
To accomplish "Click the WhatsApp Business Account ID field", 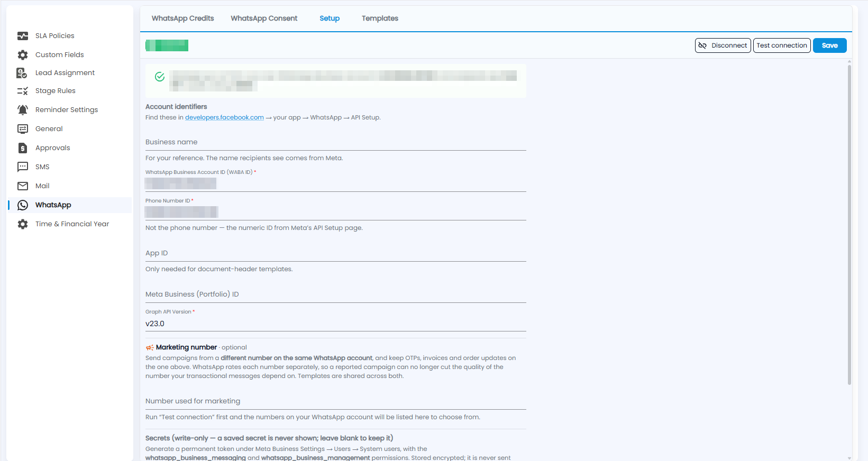I will [x=336, y=183].
